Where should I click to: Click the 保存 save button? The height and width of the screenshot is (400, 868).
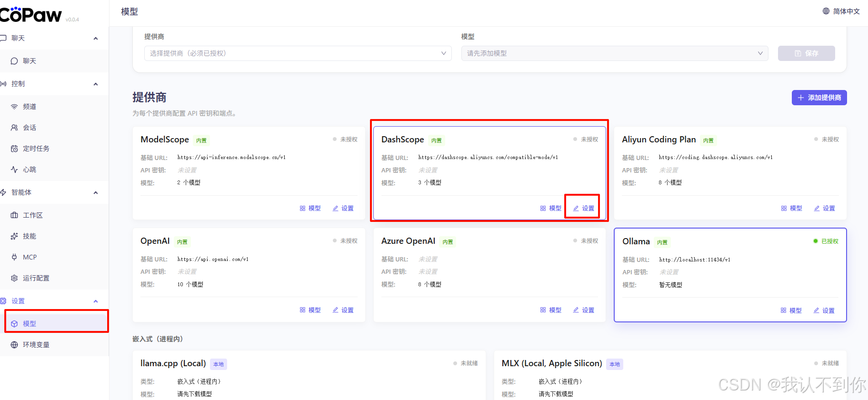click(x=807, y=53)
